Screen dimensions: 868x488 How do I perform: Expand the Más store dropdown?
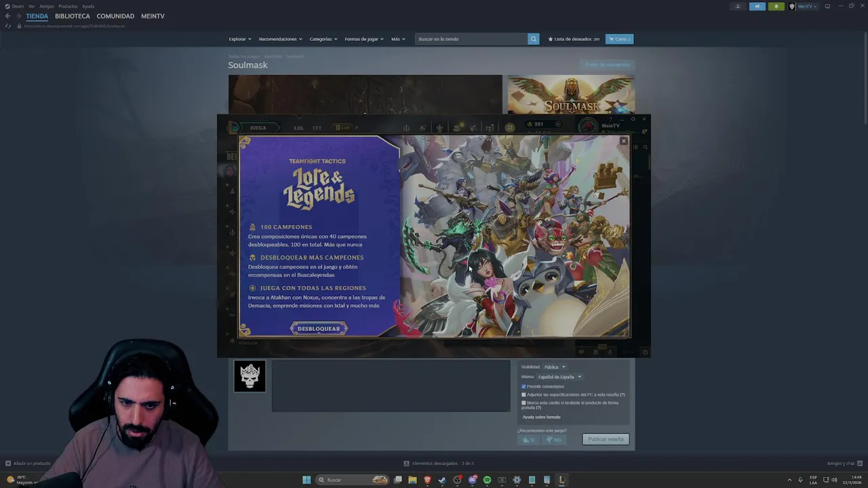[x=398, y=39]
